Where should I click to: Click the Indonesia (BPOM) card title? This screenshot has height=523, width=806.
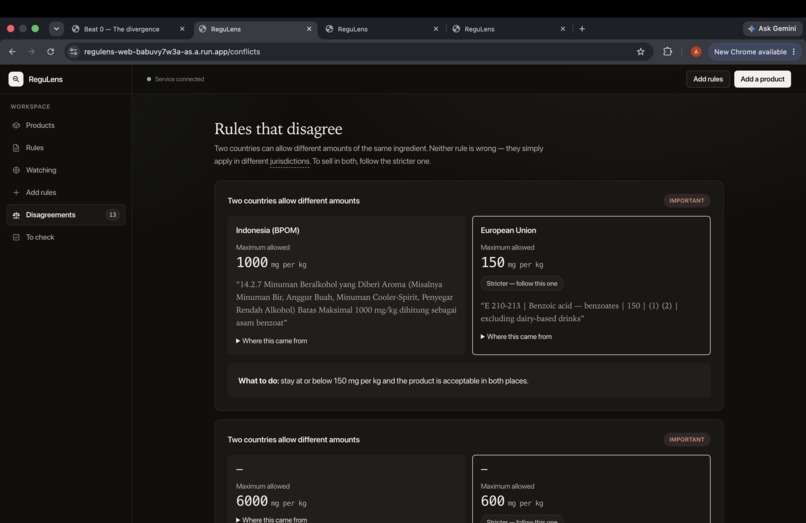tap(268, 230)
